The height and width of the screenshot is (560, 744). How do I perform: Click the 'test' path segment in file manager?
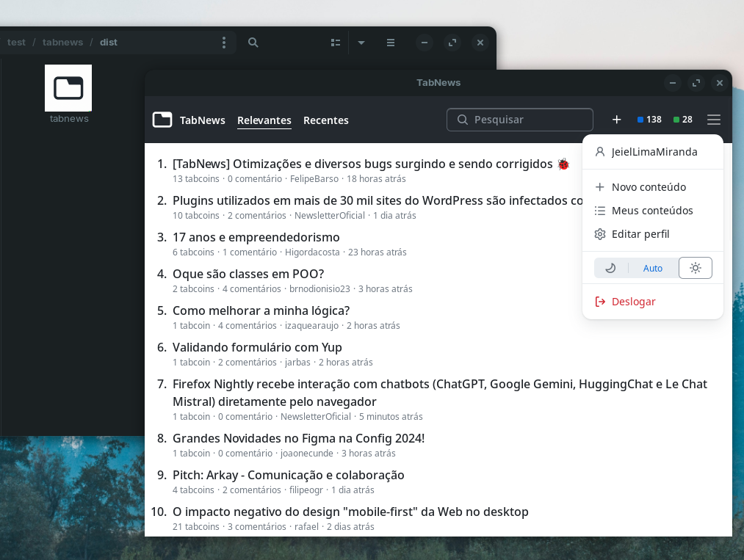(x=16, y=42)
